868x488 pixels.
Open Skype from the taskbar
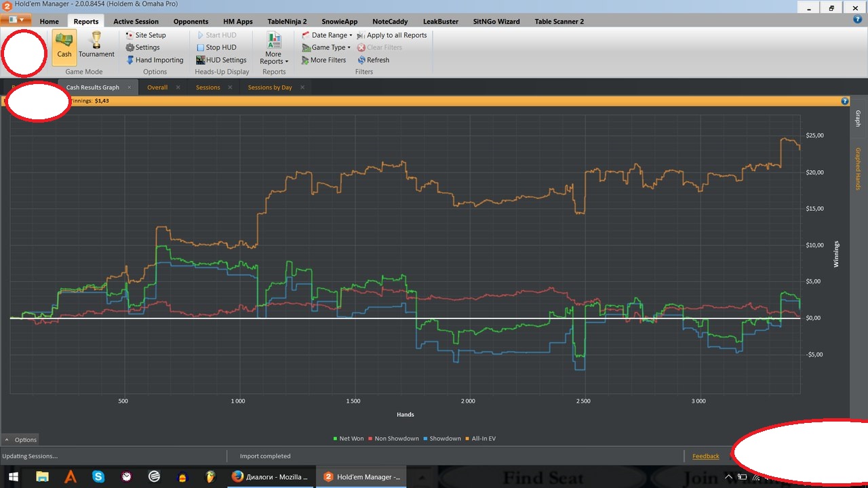[x=98, y=477]
